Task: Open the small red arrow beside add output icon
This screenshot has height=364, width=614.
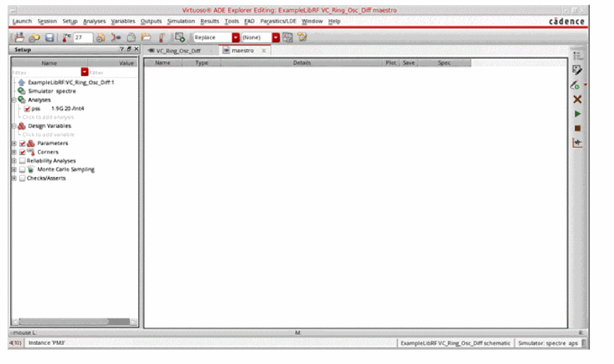Action: coord(586,85)
